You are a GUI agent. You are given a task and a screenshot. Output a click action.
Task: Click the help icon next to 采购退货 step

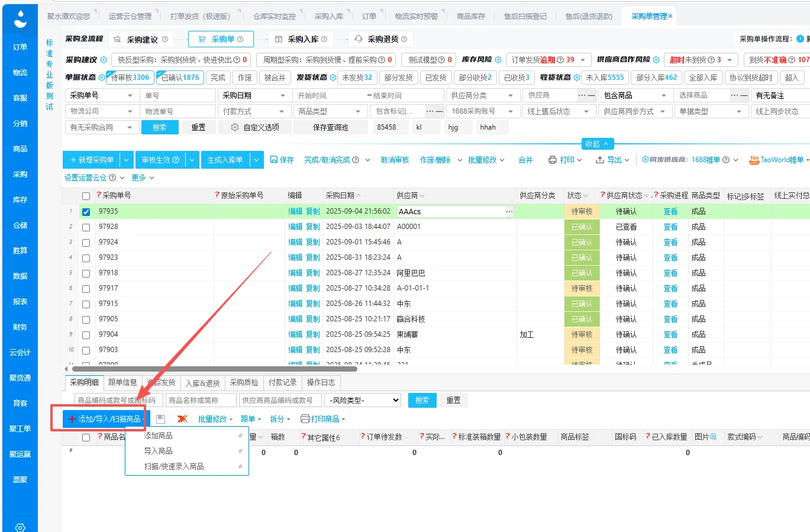click(x=404, y=39)
